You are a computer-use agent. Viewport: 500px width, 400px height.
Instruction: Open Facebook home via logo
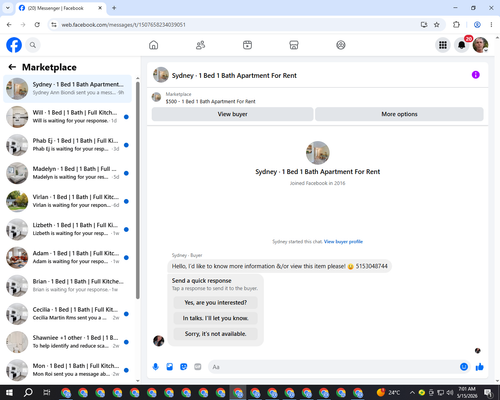tap(14, 45)
